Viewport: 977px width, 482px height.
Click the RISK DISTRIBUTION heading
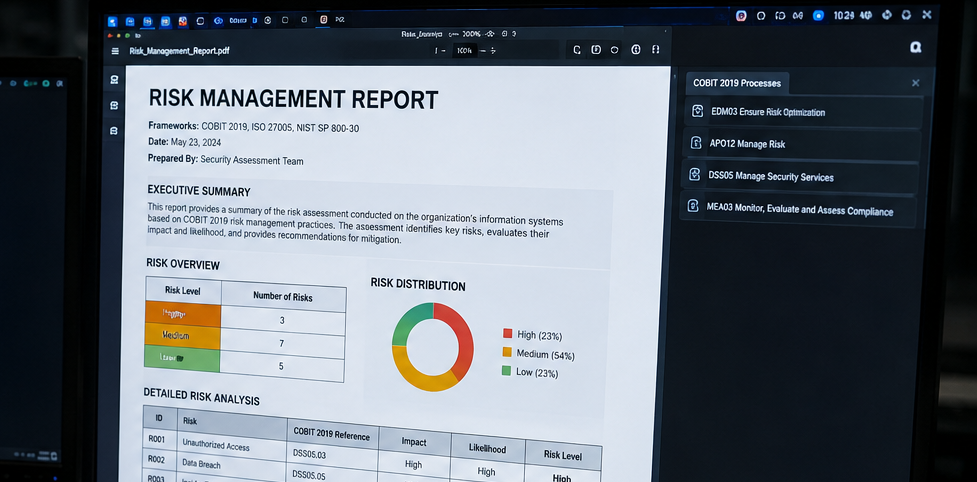(417, 285)
